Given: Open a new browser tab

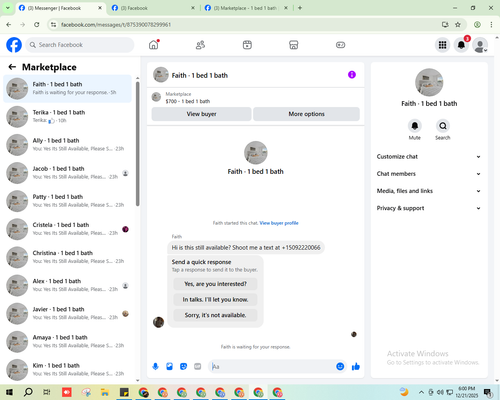Looking at the screenshot, I should point(300,8).
